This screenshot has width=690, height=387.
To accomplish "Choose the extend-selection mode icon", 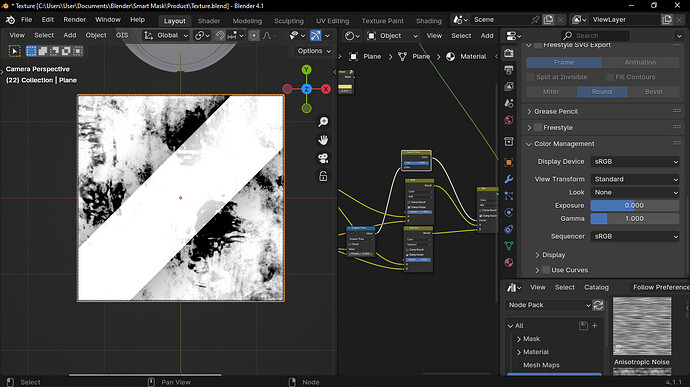I will pyautogui.click(x=43, y=51).
